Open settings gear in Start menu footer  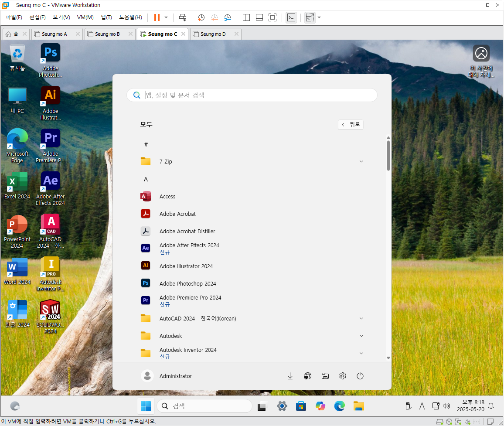coord(343,376)
